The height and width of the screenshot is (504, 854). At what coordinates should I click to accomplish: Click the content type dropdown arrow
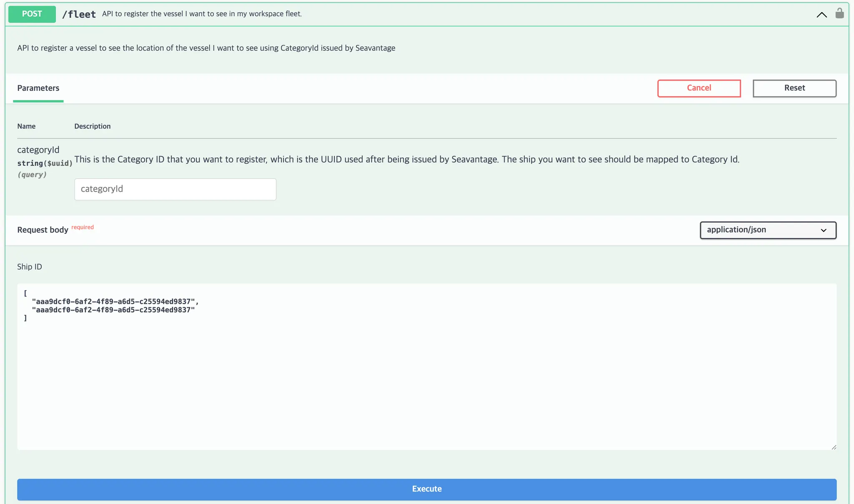tap(824, 230)
